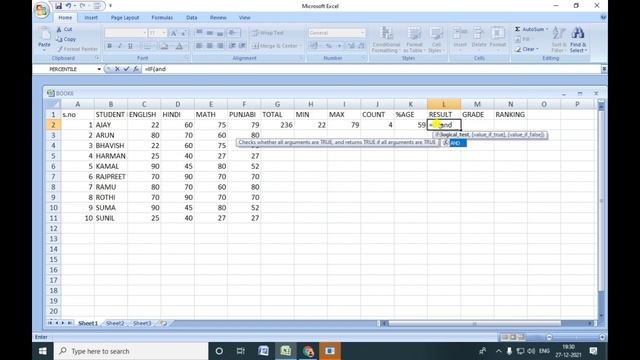Open the Office Button menu
Image resolution: width=640 pixels, height=360 pixels.
point(42,10)
